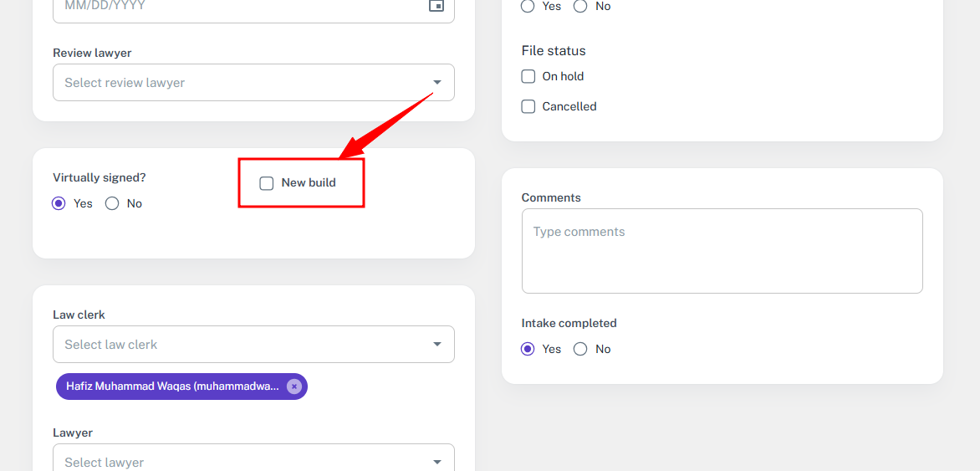Viewport: 980px width, 471px height.
Task: Click the Review lawyer dropdown arrow
Action: pos(436,83)
